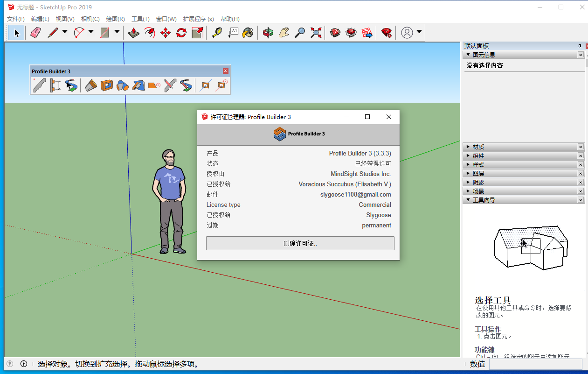Viewport: 588px width, 374px height.
Task: Click the geo-location status bar icon
Action: click(10, 364)
